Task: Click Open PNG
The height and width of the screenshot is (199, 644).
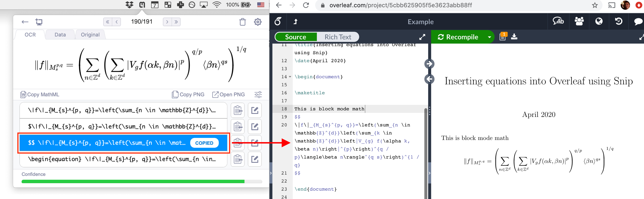Action: click(228, 95)
